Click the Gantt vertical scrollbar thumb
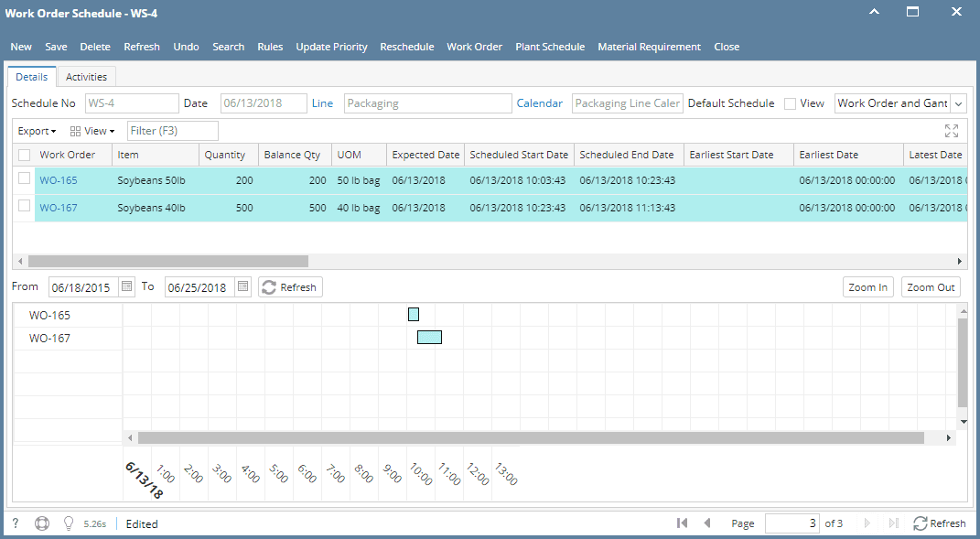980x539 pixels. (964, 362)
